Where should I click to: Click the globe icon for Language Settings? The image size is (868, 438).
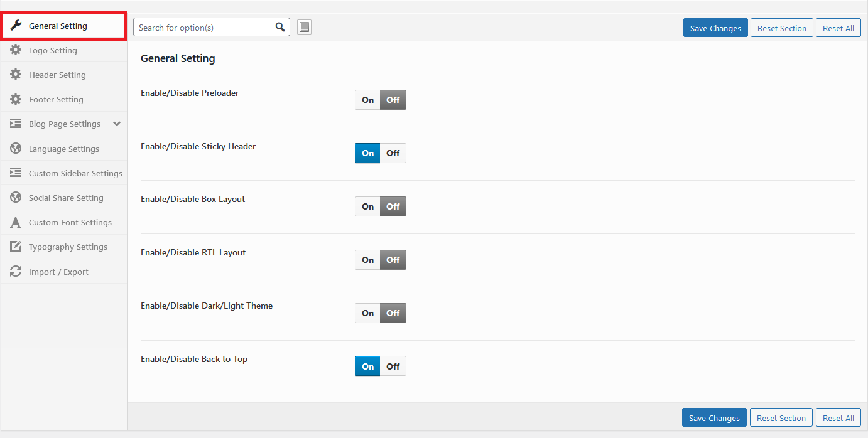pos(16,149)
